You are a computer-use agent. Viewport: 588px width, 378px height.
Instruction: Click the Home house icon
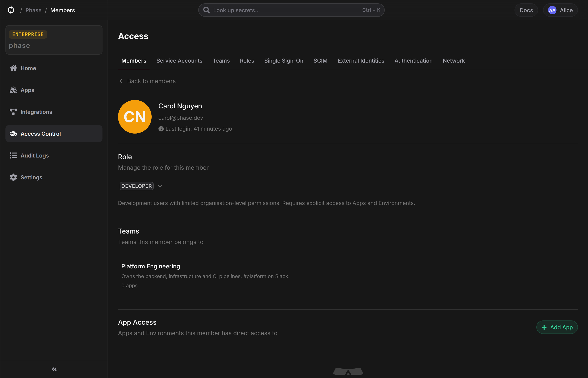pos(13,68)
